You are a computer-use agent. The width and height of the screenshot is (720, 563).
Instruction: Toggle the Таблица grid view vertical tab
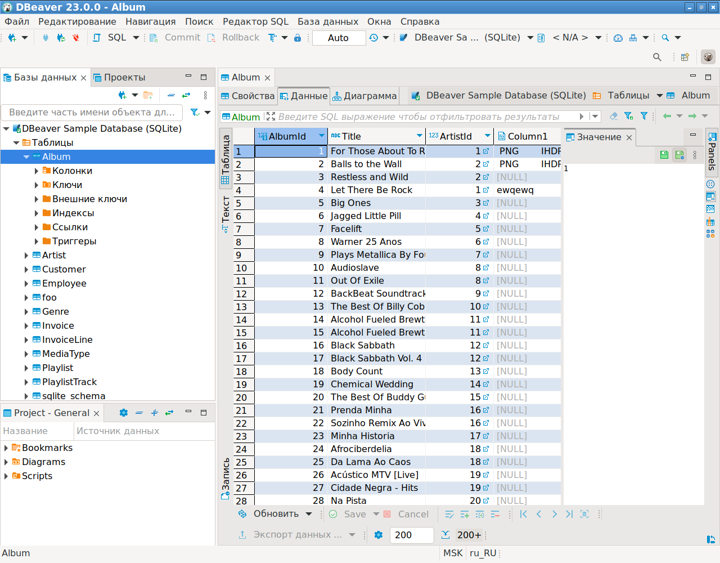tap(225, 159)
